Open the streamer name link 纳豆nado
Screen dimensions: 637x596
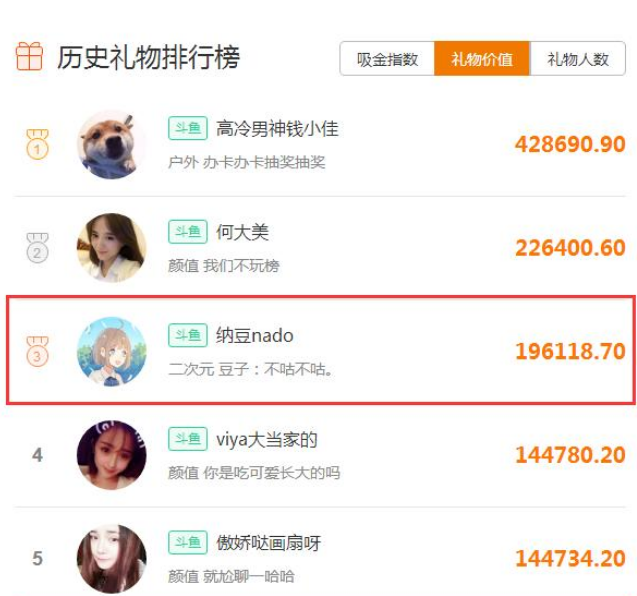(254, 336)
